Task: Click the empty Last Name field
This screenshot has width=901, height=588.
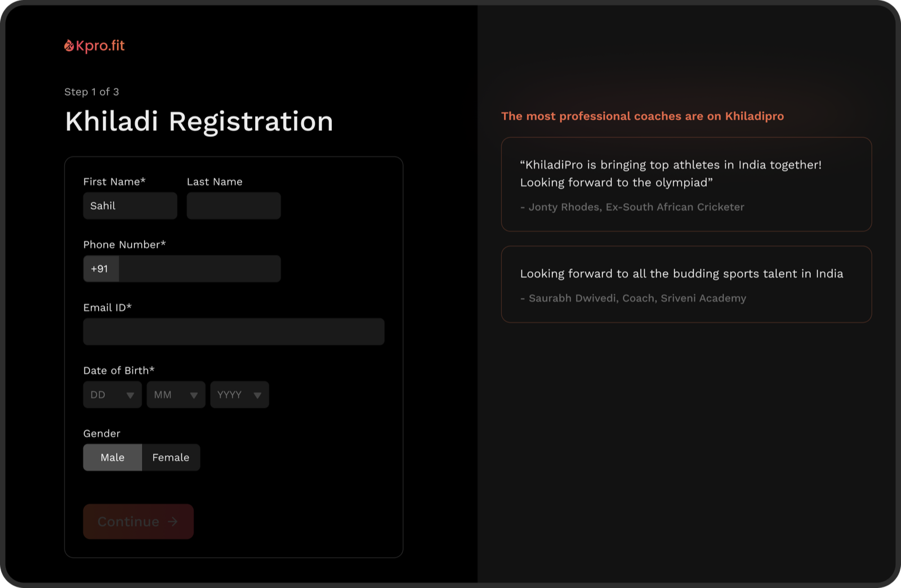Action: (234, 206)
